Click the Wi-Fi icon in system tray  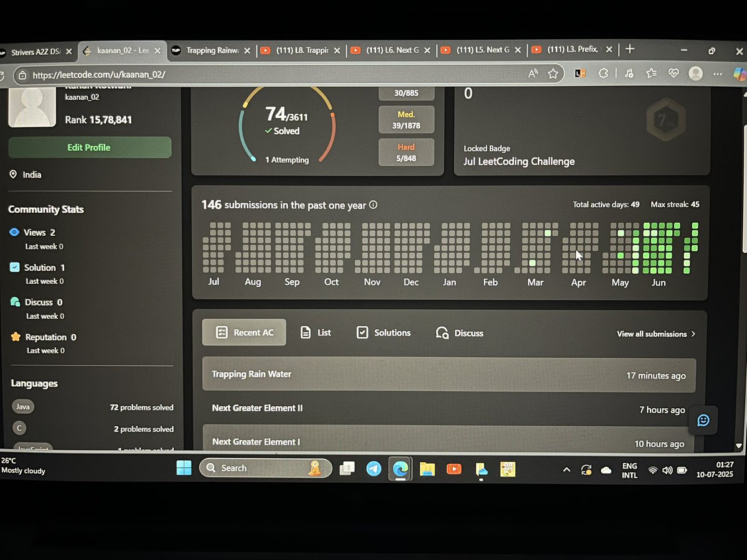(652, 470)
